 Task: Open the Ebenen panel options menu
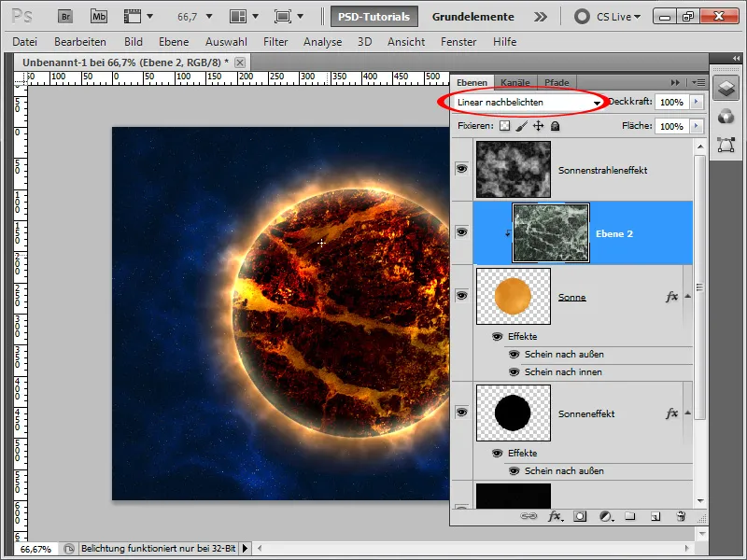(x=698, y=82)
